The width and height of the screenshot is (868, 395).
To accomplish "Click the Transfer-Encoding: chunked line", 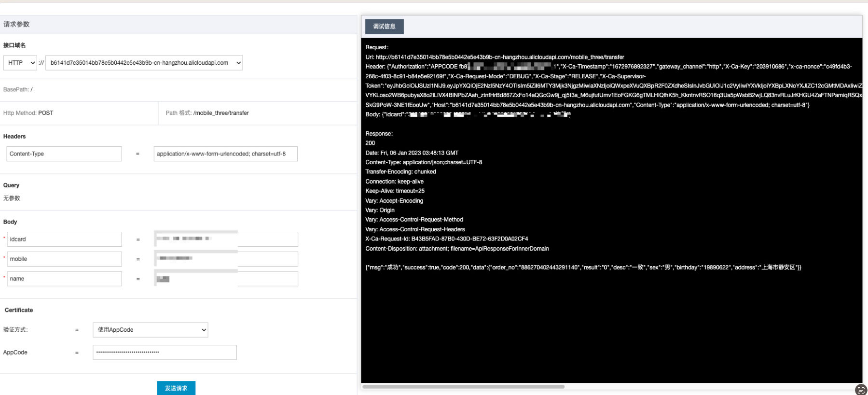I will pos(400,172).
